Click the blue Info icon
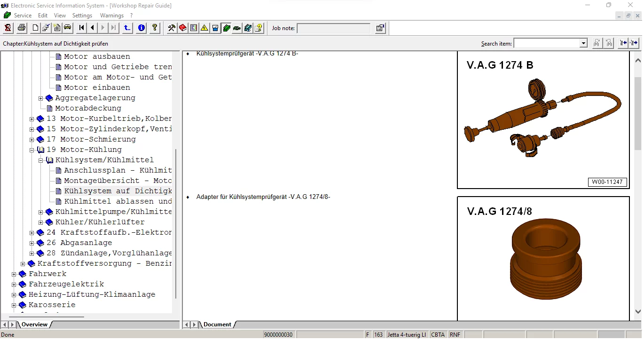This screenshot has height=340, width=644. click(x=141, y=28)
